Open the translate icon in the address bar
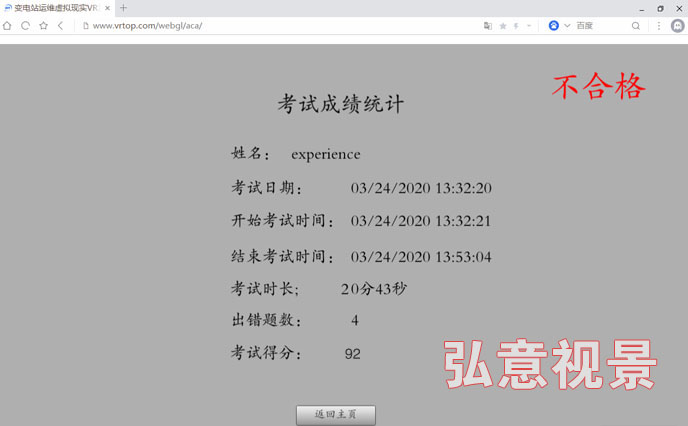This screenshot has width=688, height=426. click(487, 26)
